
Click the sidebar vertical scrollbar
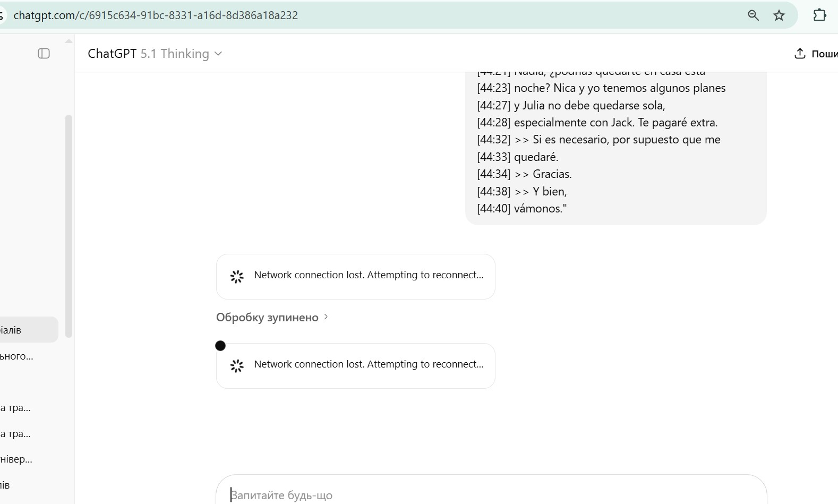[69, 226]
